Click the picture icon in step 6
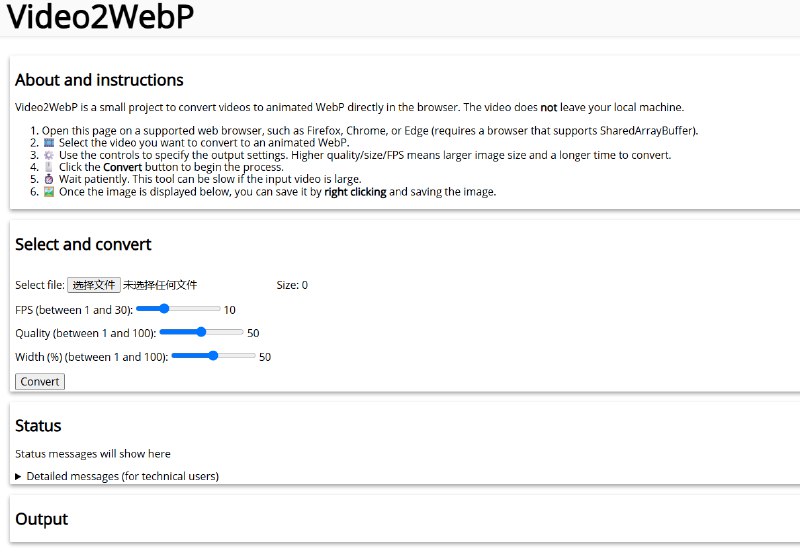The height and width of the screenshot is (553, 800). [x=49, y=191]
